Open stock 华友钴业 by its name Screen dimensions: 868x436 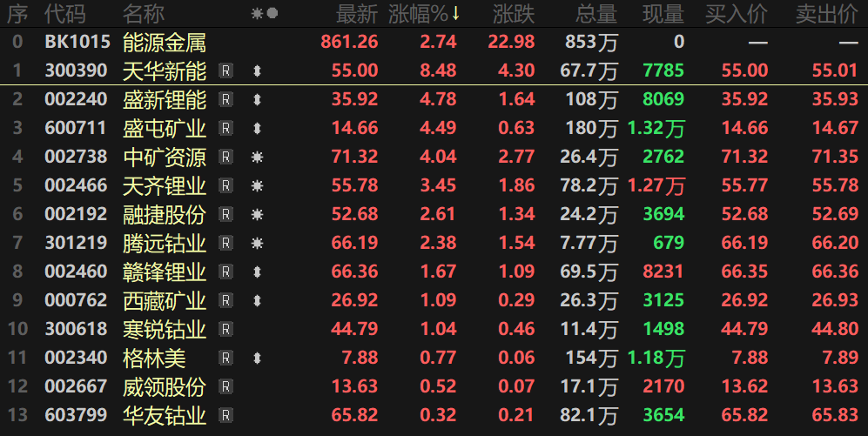tap(165, 416)
